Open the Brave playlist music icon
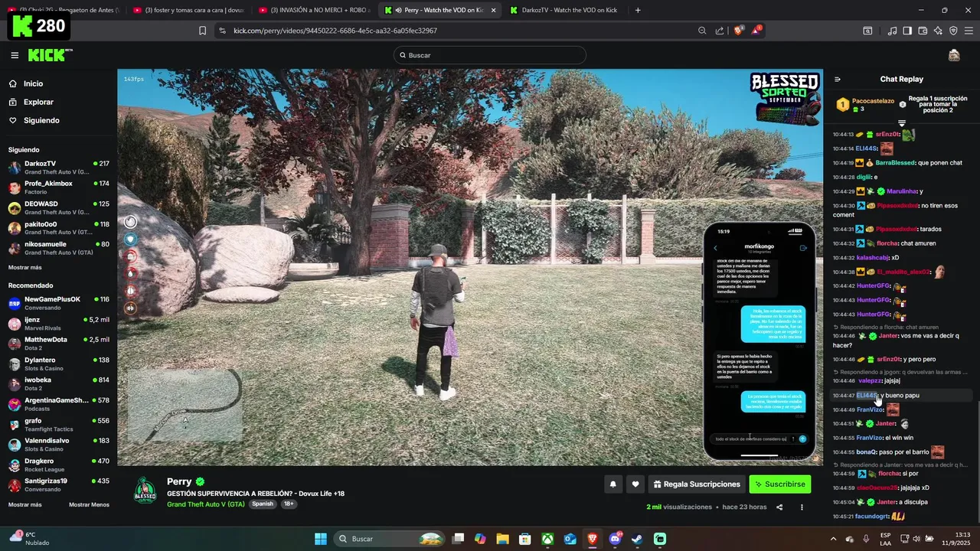The image size is (980, 551). point(892,31)
